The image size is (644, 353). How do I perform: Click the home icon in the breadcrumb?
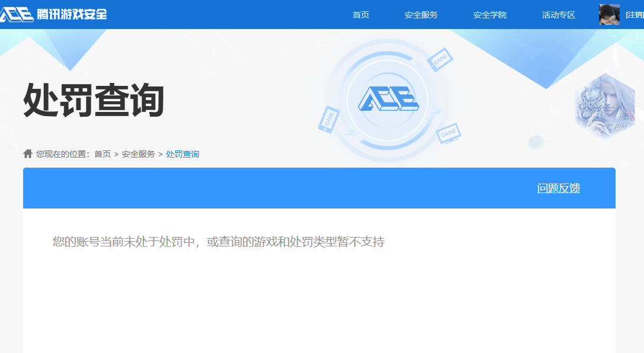[x=27, y=153]
